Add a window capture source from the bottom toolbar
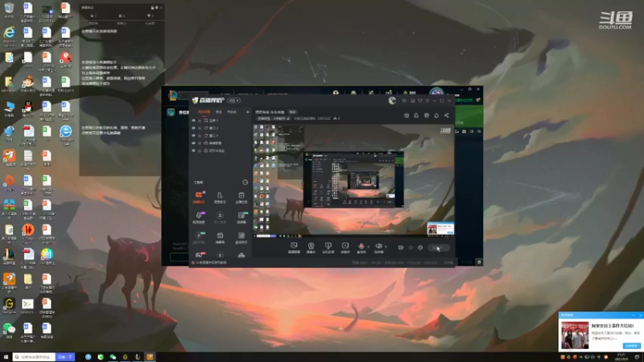This screenshot has height=362, width=644. [328, 248]
